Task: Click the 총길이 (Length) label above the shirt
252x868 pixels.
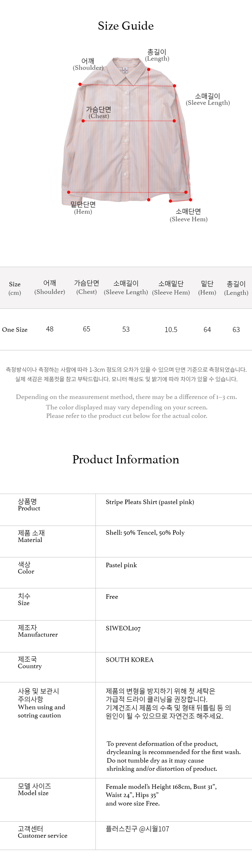Action: coord(157,55)
